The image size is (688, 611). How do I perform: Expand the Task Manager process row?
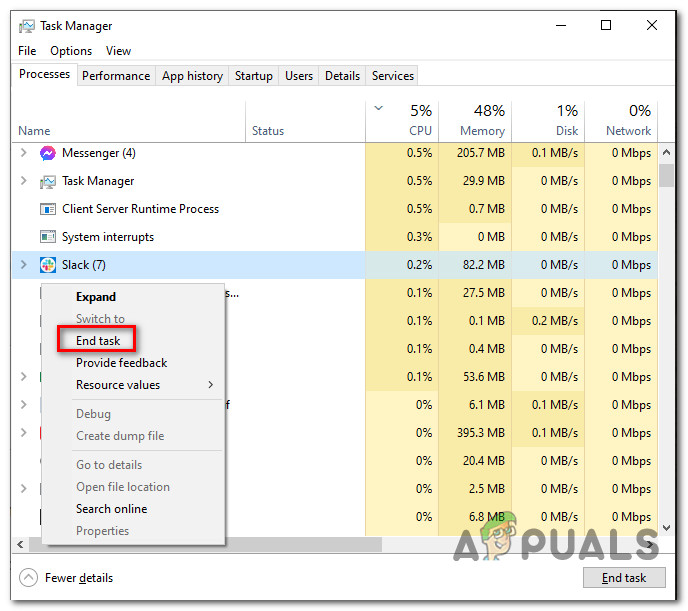tap(24, 181)
